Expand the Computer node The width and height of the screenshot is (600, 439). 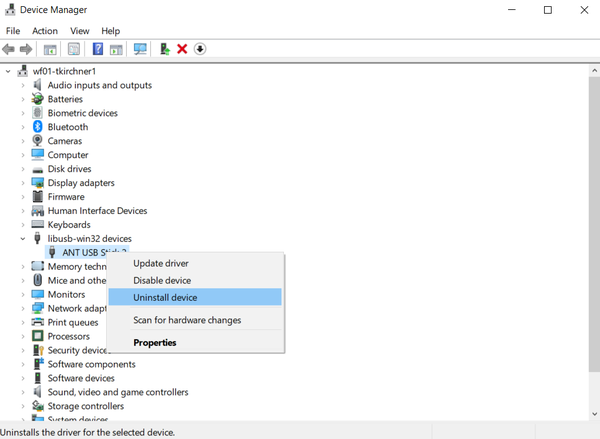(x=23, y=155)
